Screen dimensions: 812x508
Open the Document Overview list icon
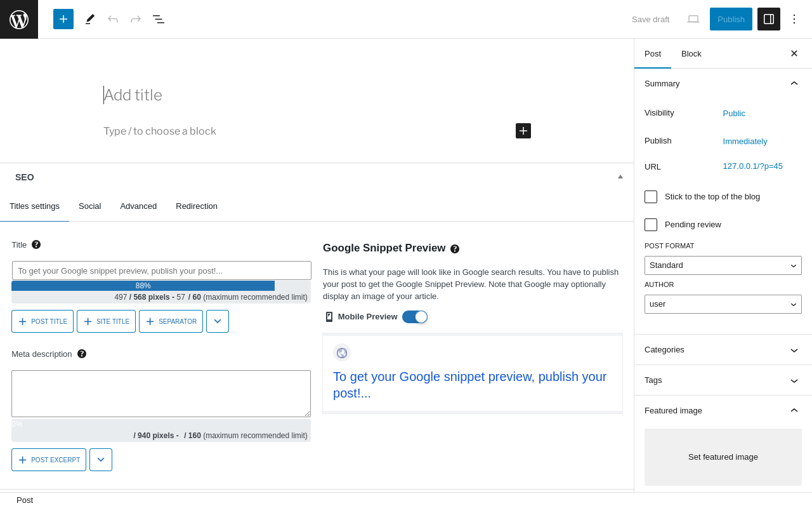[159, 19]
